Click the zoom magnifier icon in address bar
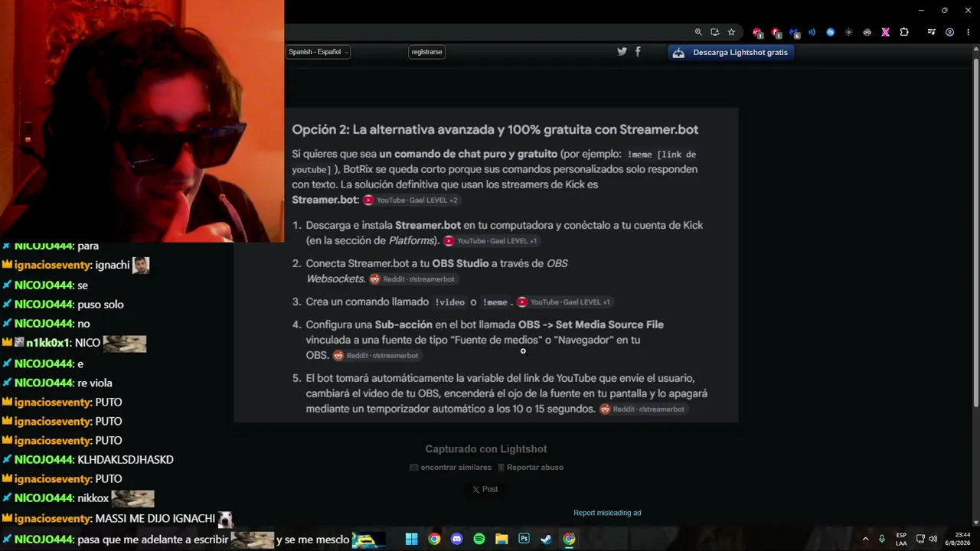 [x=698, y=32]
